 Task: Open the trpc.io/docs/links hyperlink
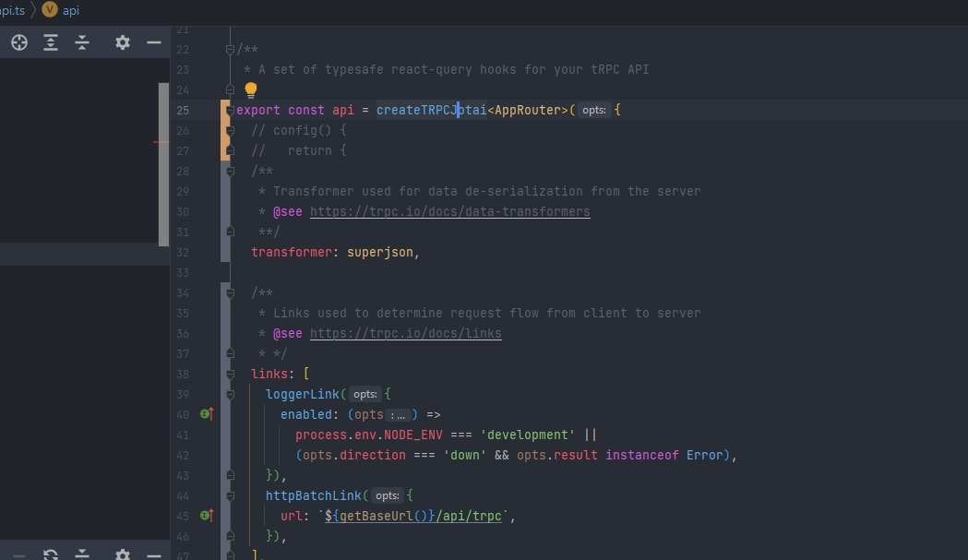406,333
